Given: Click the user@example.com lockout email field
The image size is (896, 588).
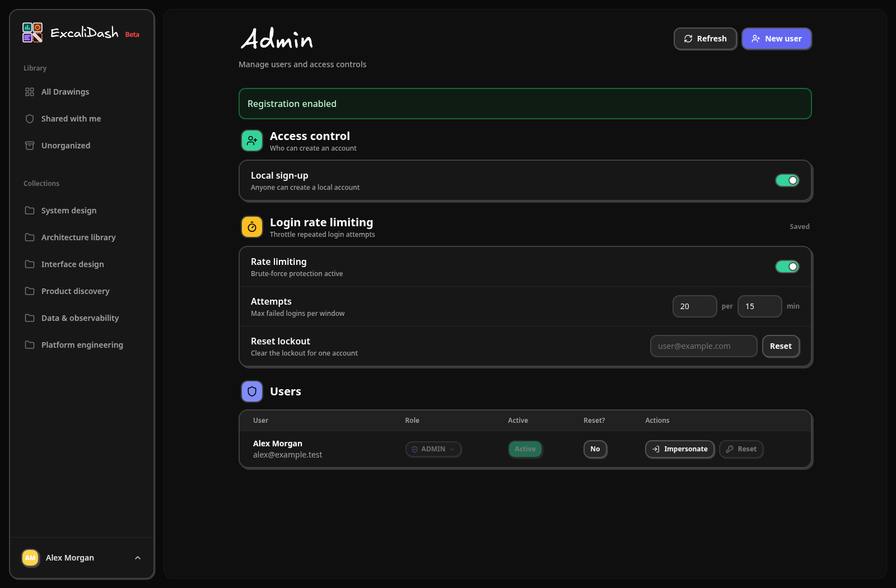Looking at the screenshot, I should (x=703, y=346).
